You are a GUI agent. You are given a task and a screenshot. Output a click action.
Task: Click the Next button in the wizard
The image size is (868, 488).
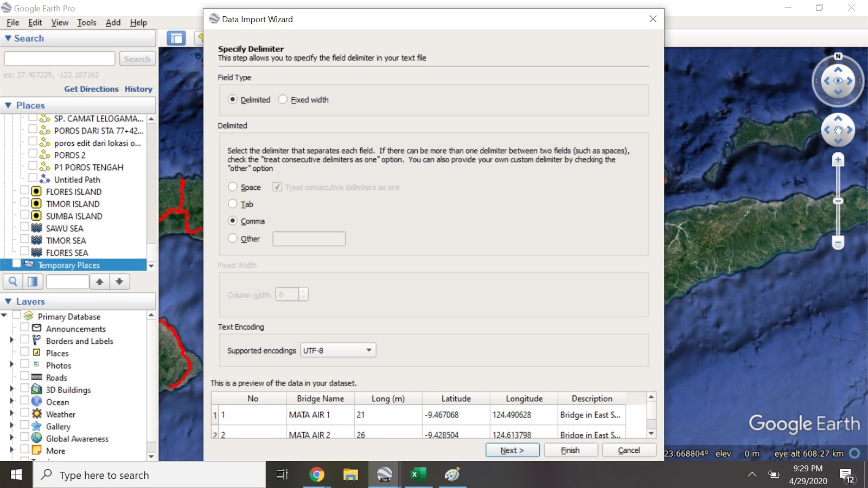pos(512,450)
